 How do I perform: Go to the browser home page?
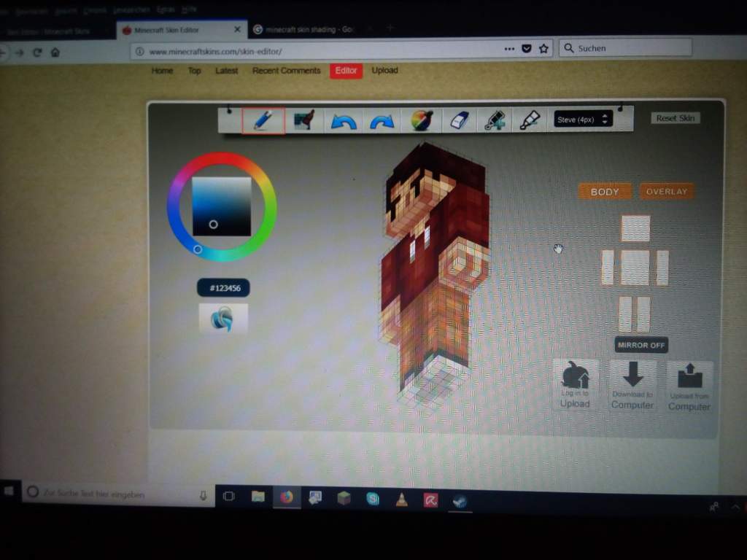[x=55, y=52]
